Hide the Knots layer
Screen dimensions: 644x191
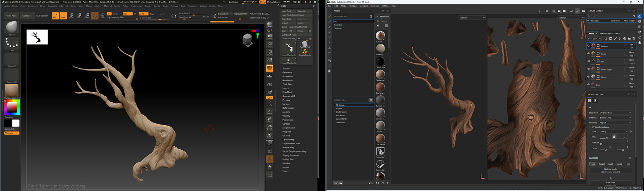(x=589, y=53)
